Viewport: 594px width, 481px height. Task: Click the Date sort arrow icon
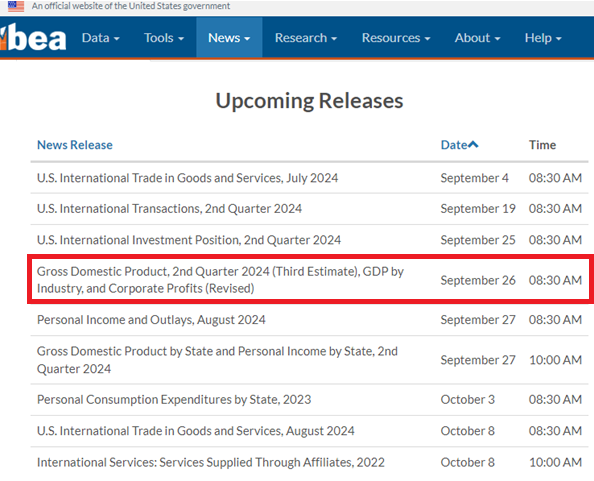[473, 144]
